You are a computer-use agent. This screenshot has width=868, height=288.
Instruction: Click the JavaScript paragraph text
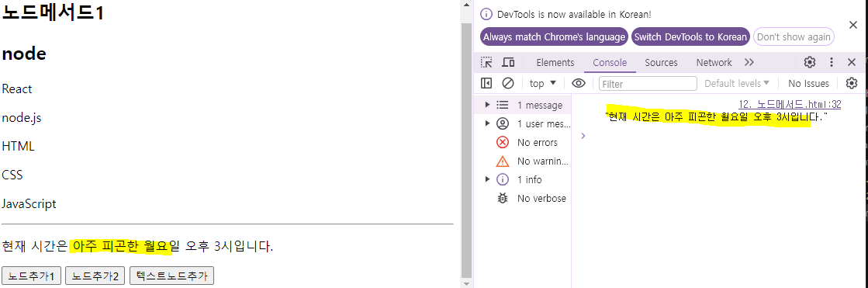(x=29, y=204)
